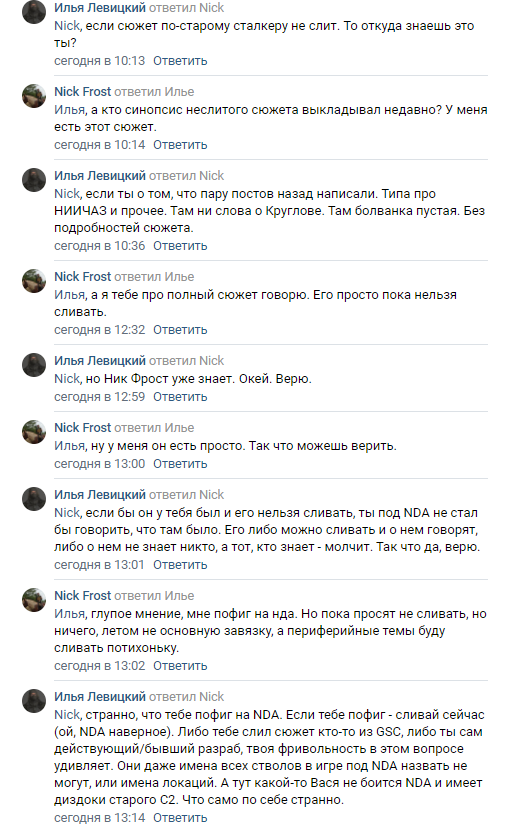505x830 pixels.
Task: Click the Nick mention starting the 13:14 comment
Action: 67,715
